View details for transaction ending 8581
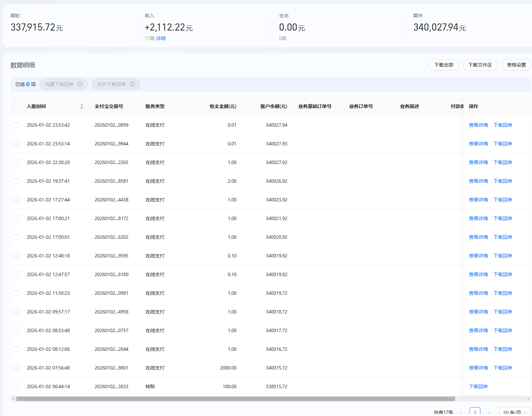532x416 pixels. click(x=478, y=181)
